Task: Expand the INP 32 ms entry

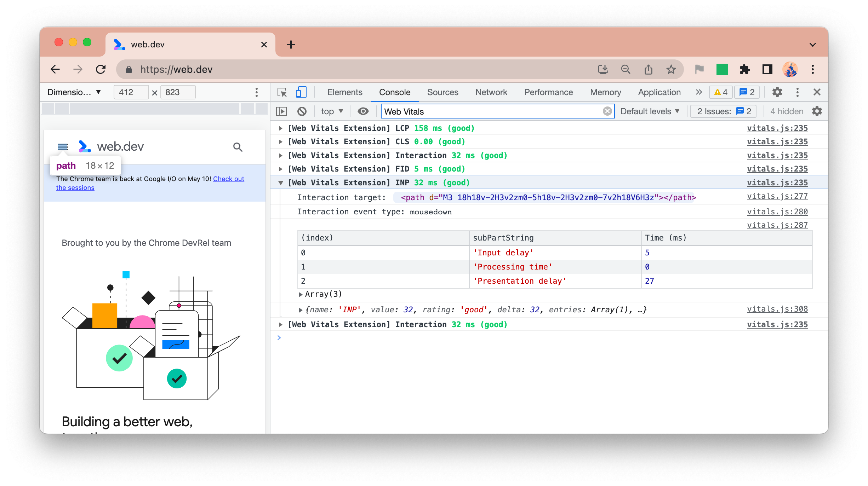Action: coord(281,183)
